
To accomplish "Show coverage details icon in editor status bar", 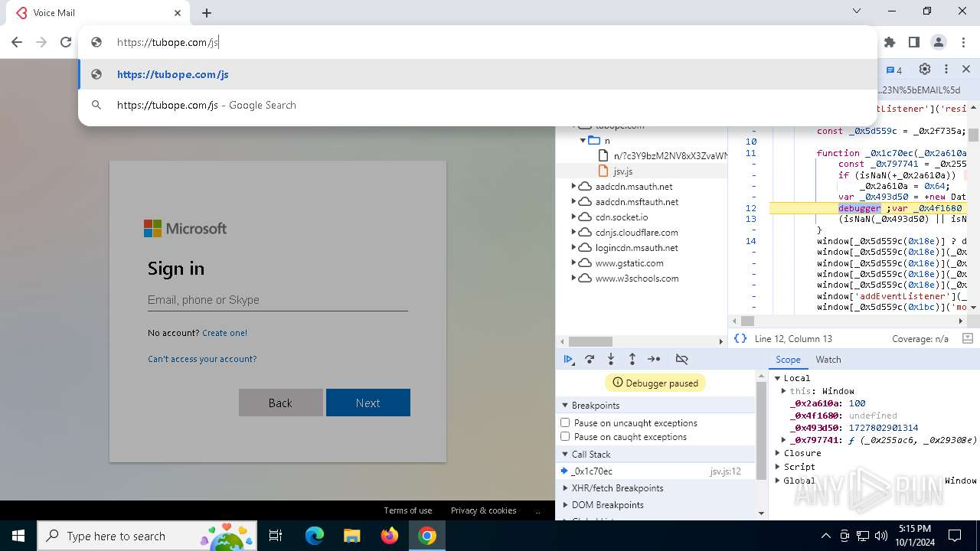I will click(967, 338).
